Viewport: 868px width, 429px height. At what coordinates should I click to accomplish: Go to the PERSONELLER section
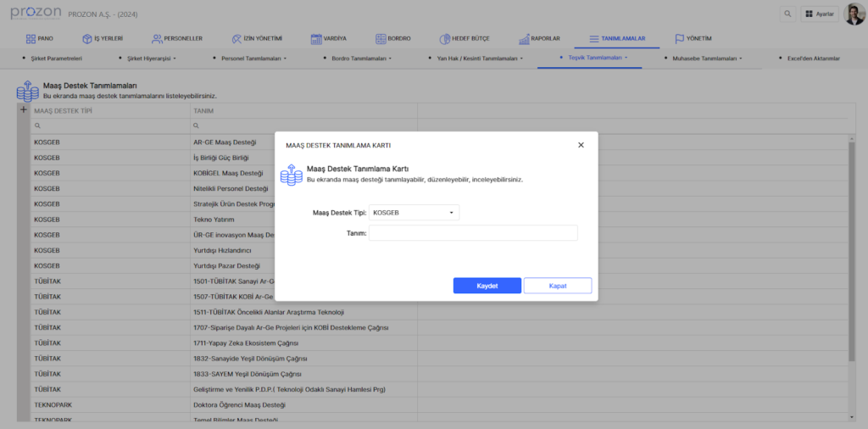click(176, 38)
